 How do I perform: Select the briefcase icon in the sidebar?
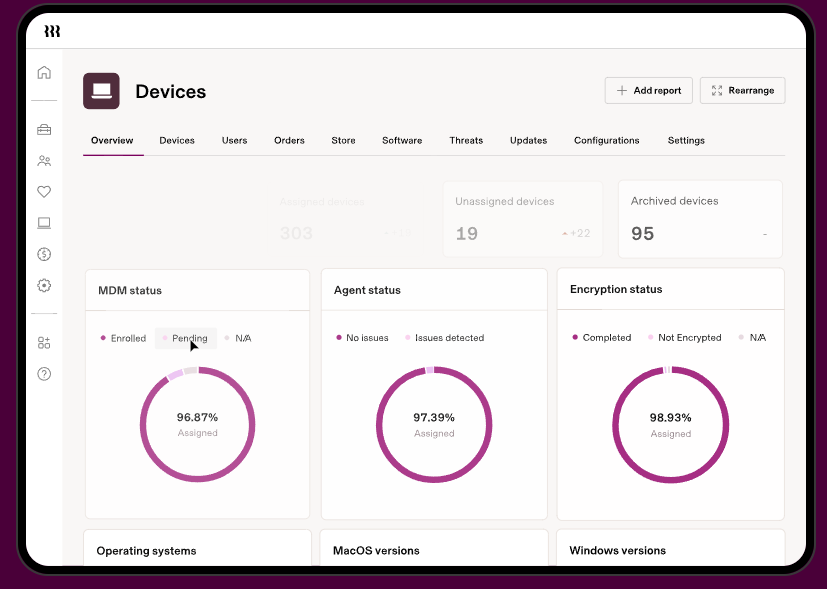[44, 129]
